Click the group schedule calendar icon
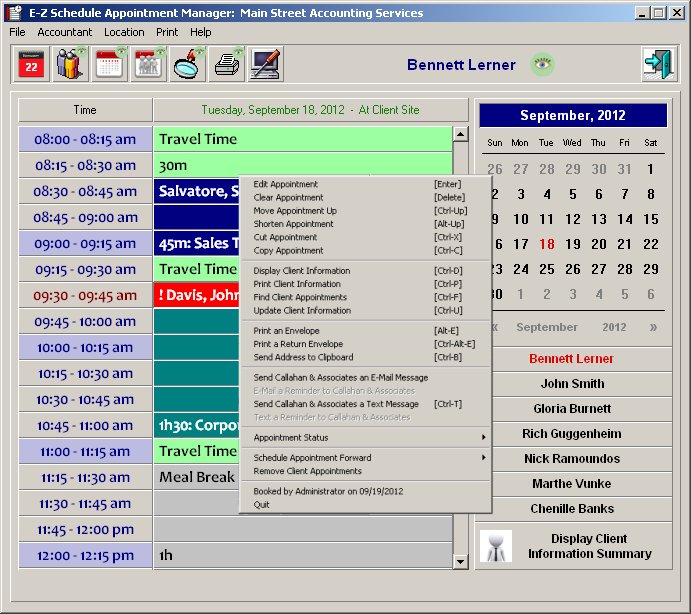The height and width of the screenshot is (614, 691). 149,65
